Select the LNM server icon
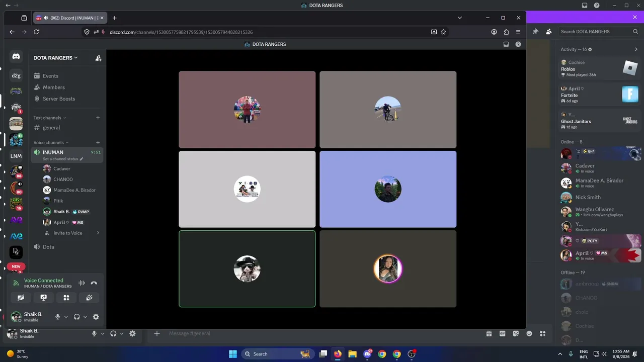This screenshot has width=644, height=362. click(x=16, y=156)
